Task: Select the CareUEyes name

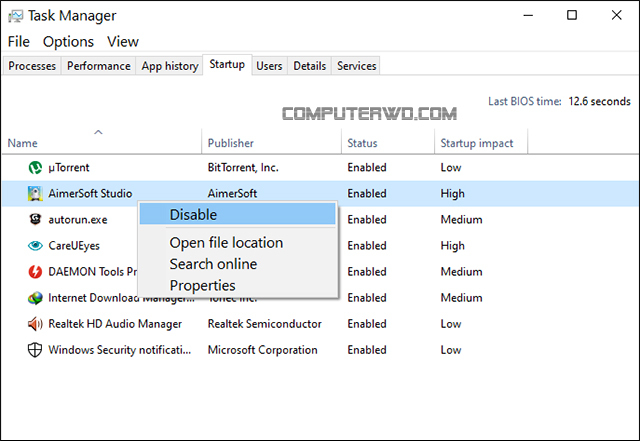Action: point(74,246)
